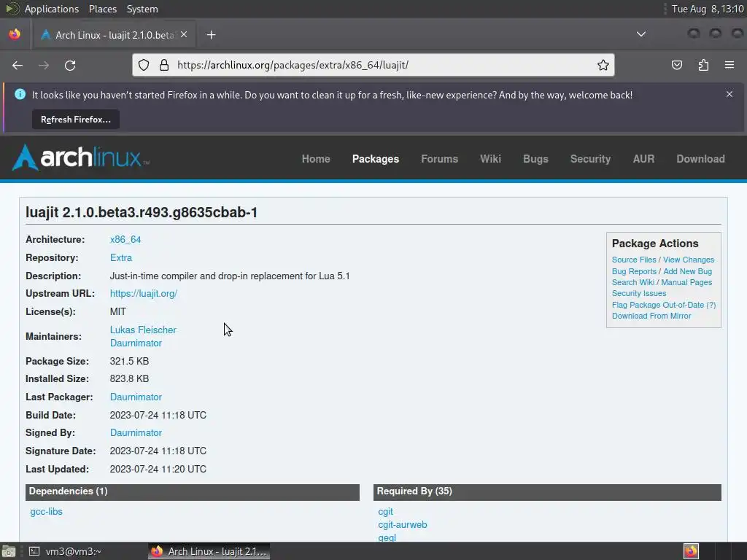Open the gcc-libs dependency link
This screenshot has height=560, width=747.
[46, 511]
